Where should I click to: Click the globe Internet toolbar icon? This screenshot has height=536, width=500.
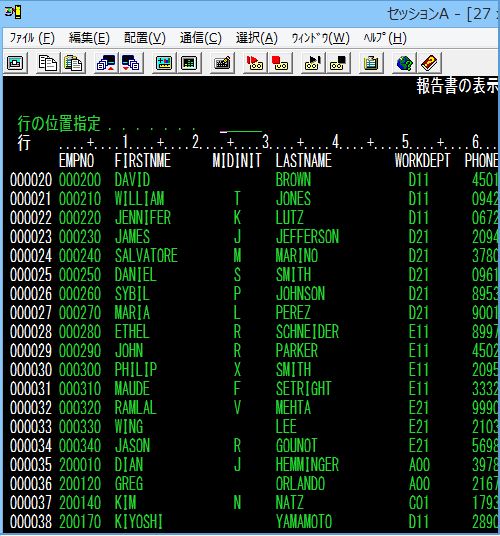point(404,63)
